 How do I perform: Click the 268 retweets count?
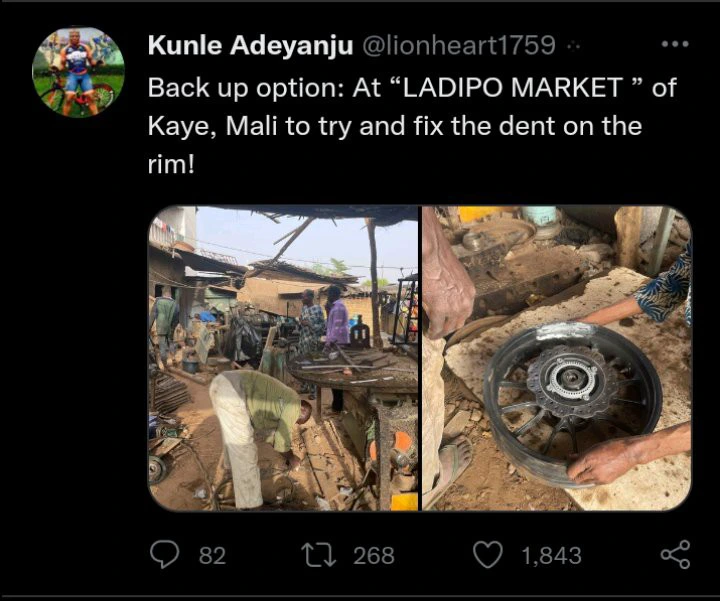(x=373, y=555)
